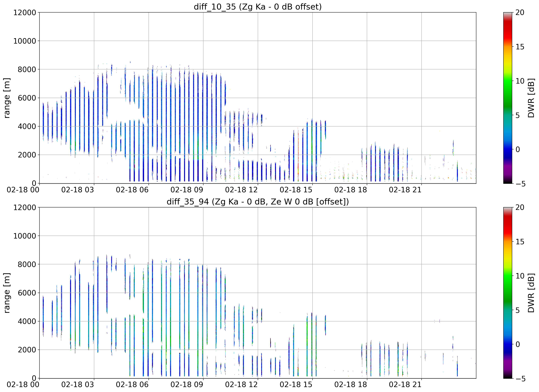The image size is (539, 392).
Task: Click the title "diff_35_94 (Zg Ka - 0 dB, Ze W 0 dB [offset])"
Action: (x=258, y=202)
